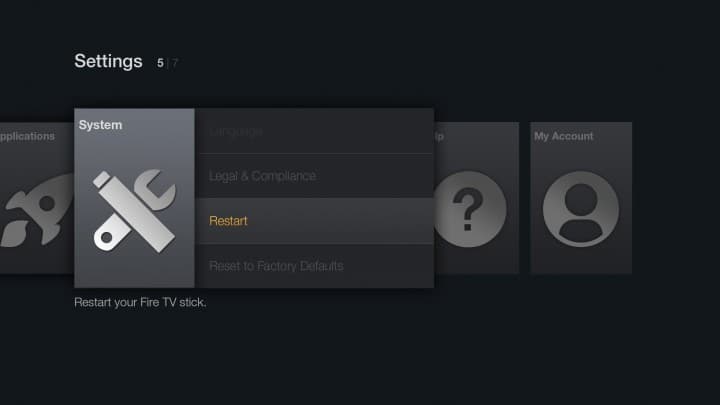Click the wrench and screwdriver System icon

tap(134, 210)
